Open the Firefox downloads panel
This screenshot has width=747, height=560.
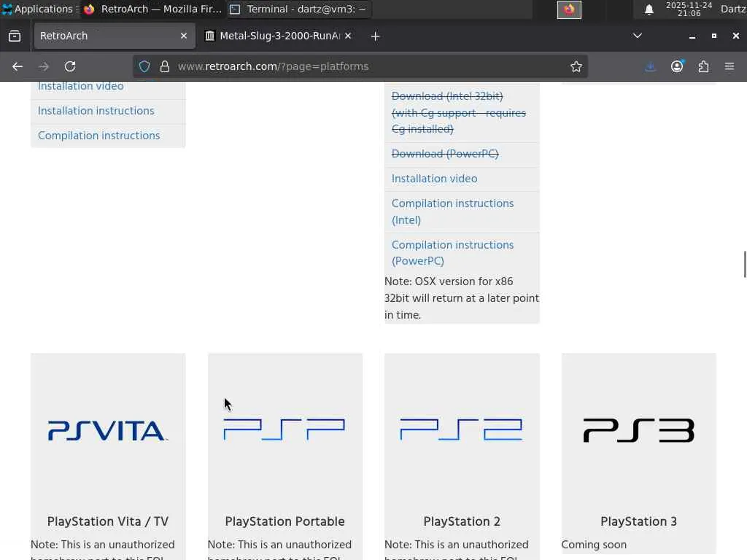pyautogui.click(x=650, y=66)
